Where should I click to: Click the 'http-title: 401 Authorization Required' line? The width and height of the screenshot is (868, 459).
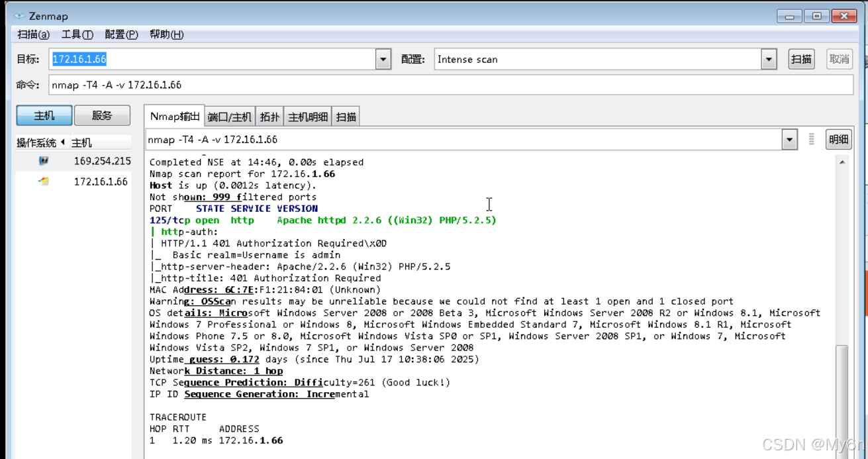tap(265, 278)
